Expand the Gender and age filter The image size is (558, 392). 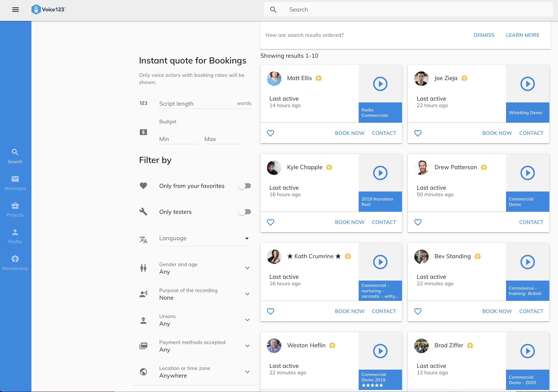247,268
